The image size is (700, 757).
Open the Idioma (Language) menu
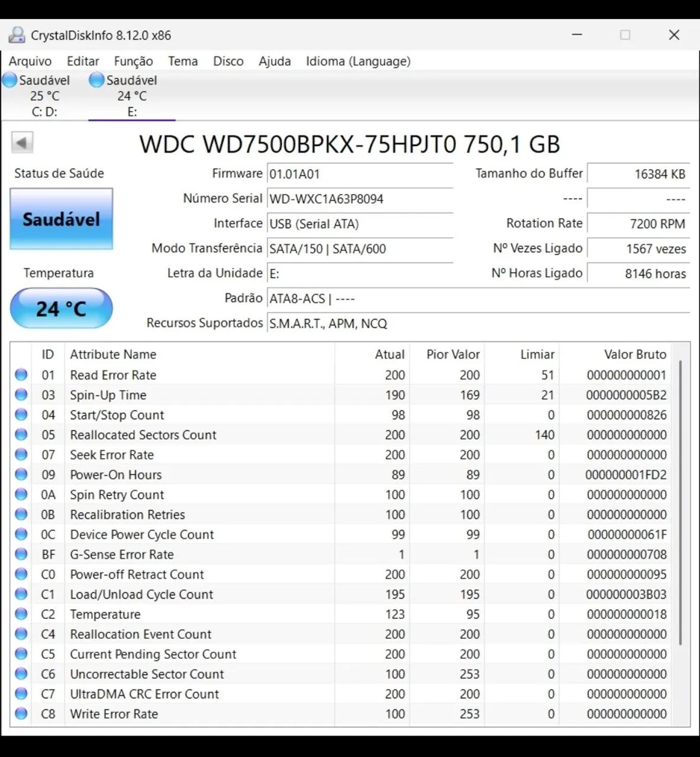358,61
